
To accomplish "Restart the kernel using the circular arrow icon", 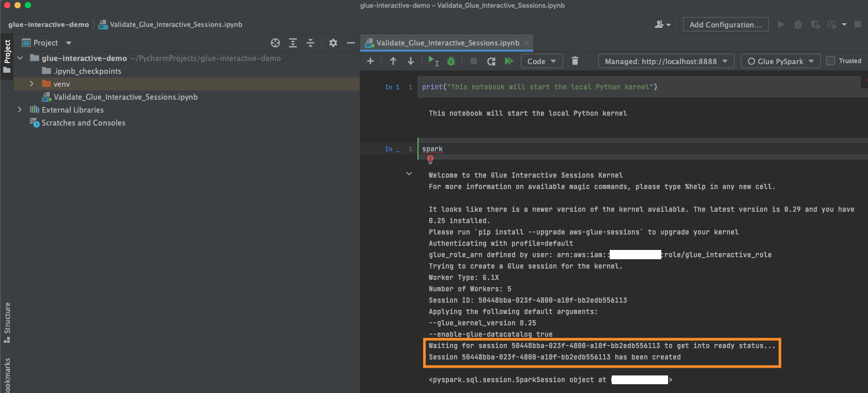I will (x=491, y=61).
